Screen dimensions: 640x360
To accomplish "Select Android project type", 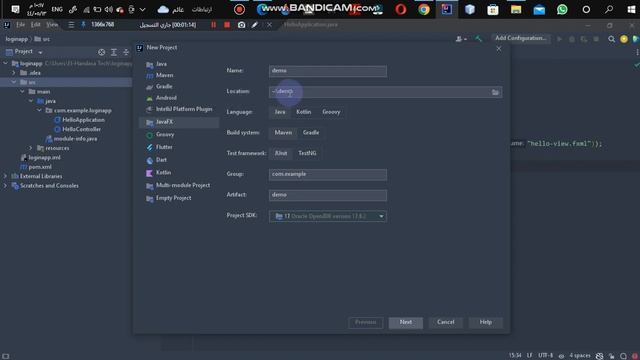I will [x=166, y=98].
